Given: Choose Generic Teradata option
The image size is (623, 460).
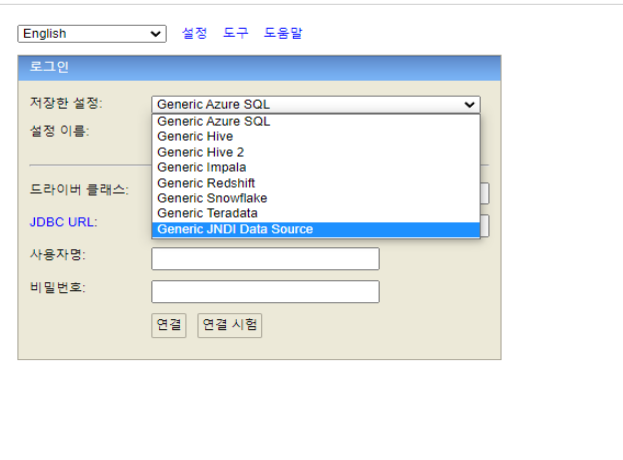Looking at the screenshot, I should click(x=316, y=213).
